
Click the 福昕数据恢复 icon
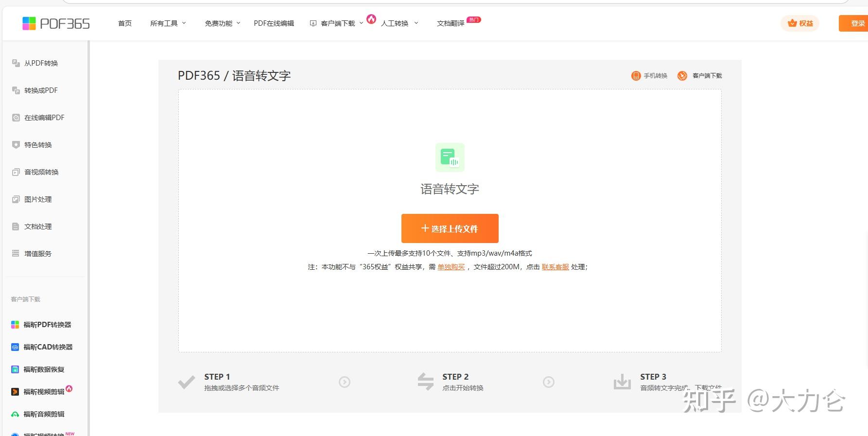pos(15,369)
